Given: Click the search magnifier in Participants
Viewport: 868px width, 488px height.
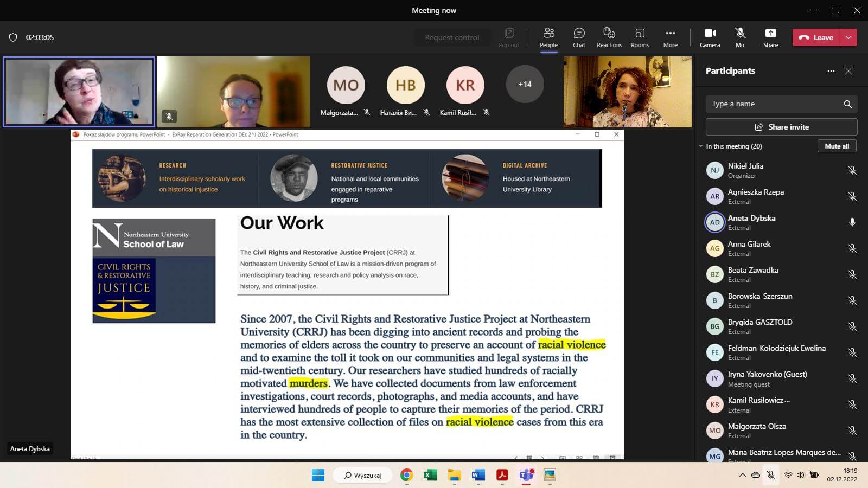Looking at the screenshot, I should [848, 104].
